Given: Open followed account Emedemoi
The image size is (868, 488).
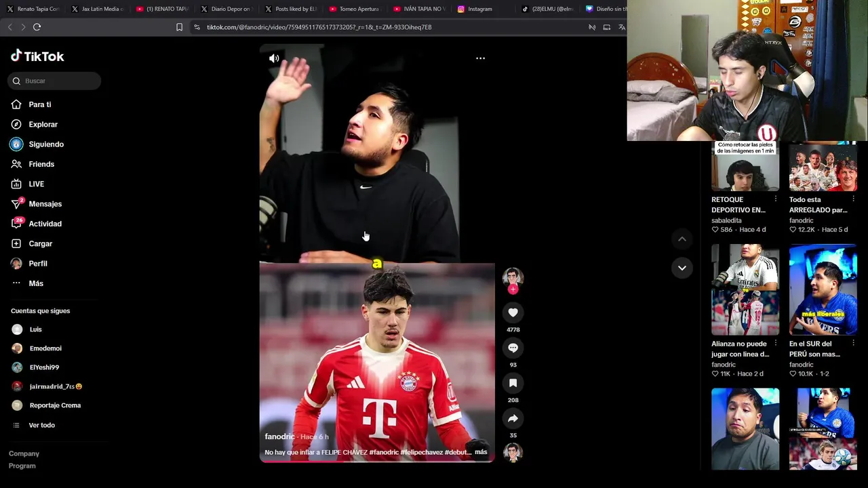Looking at the screenshot, I should [x=37, y=348].
